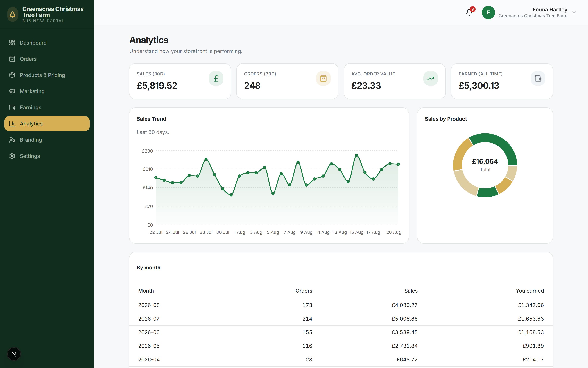This screenshot has height=368, width=588.
Task: Click the You earned column header
Action: pos(530,291)
